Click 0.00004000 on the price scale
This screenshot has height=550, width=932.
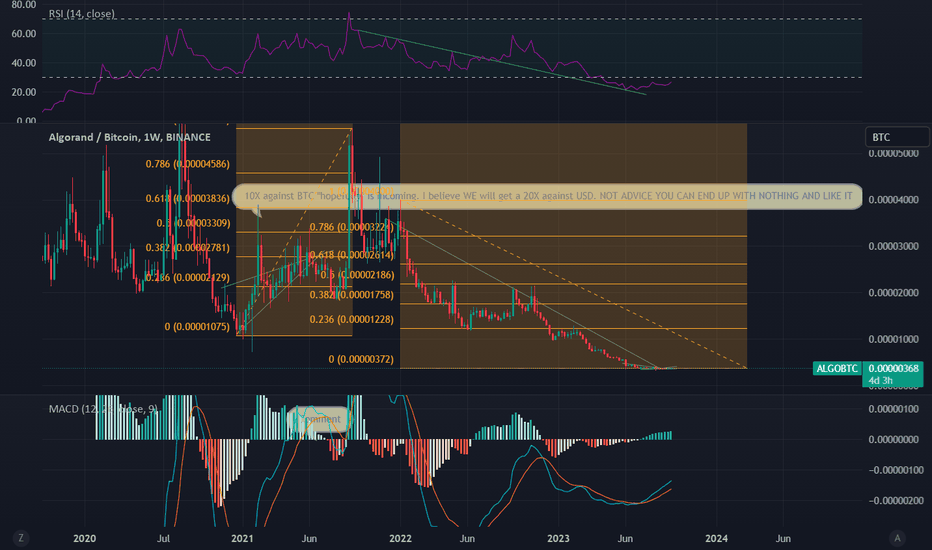(893, 200)
